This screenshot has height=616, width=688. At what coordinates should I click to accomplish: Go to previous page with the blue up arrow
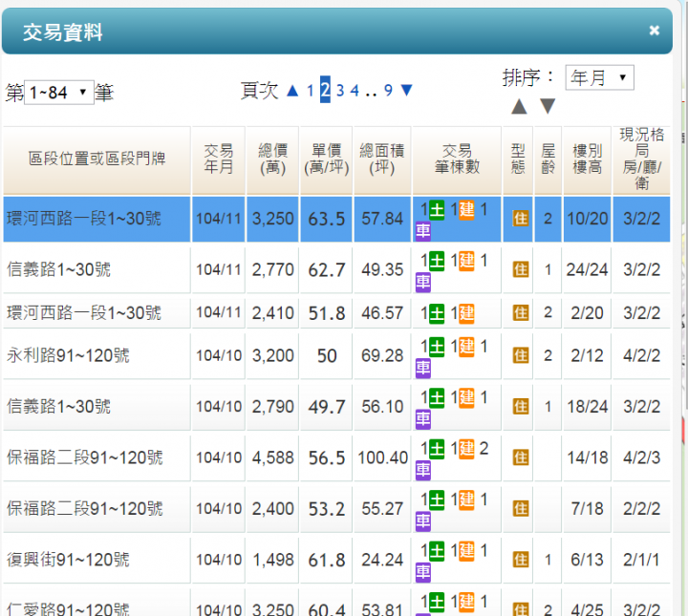click(292, 91)
